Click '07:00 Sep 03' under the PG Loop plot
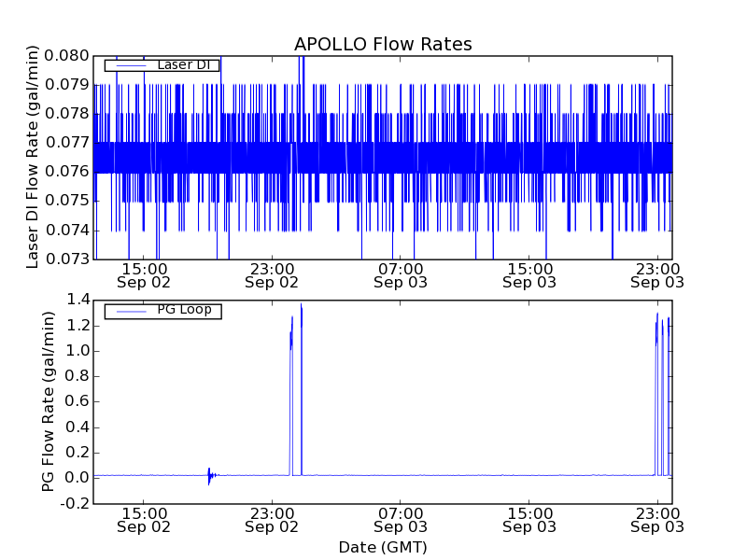The image size is (747, 560). (401, 520)
